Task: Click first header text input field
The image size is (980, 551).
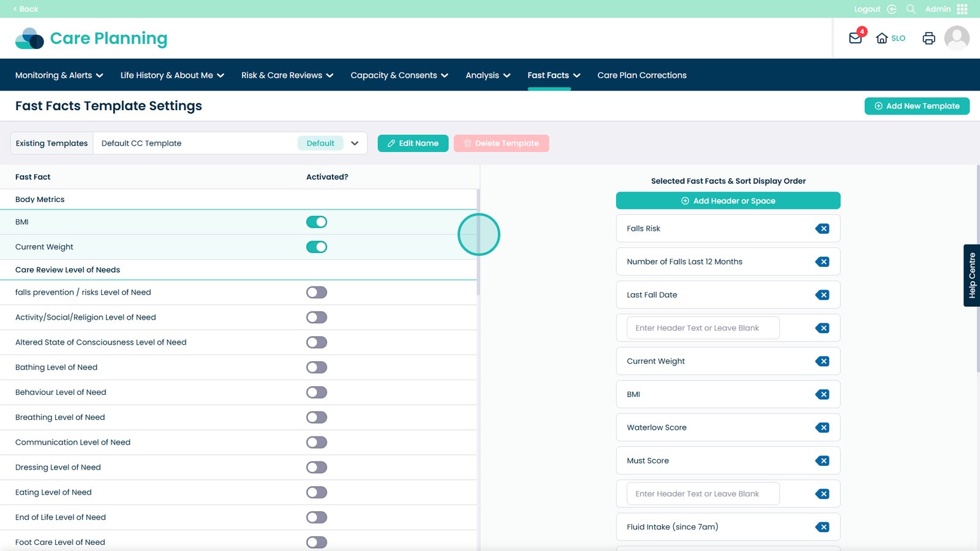Action: coord(703,328)
